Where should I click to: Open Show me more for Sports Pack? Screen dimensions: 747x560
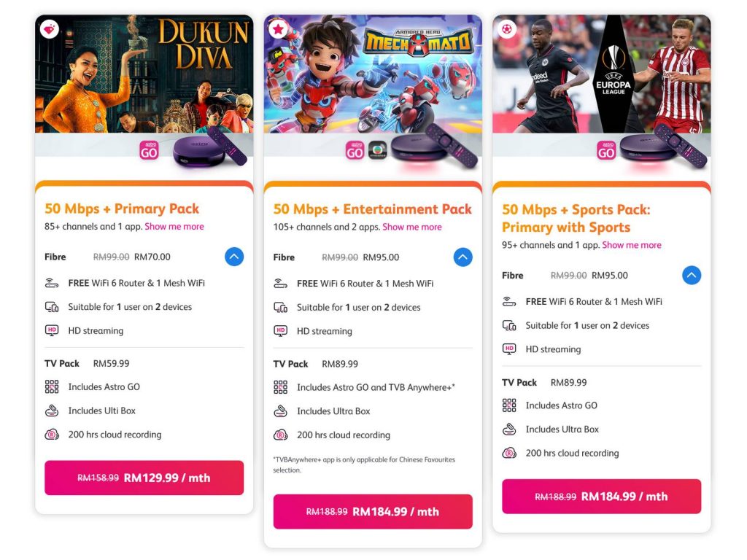pyautogui.click(x=632, y=245)
